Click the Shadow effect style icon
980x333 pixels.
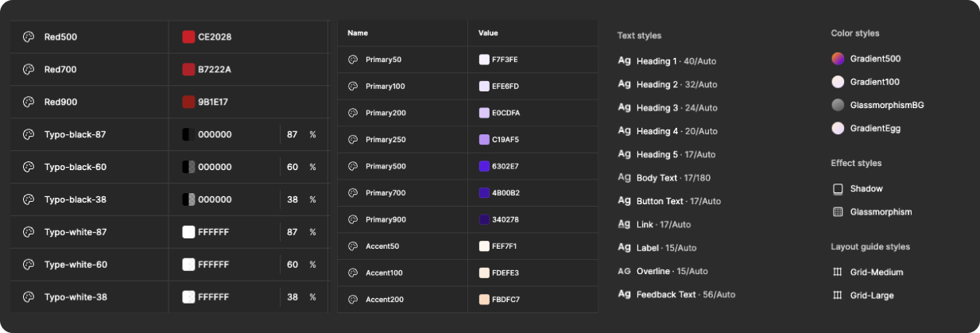pos(838,189)
